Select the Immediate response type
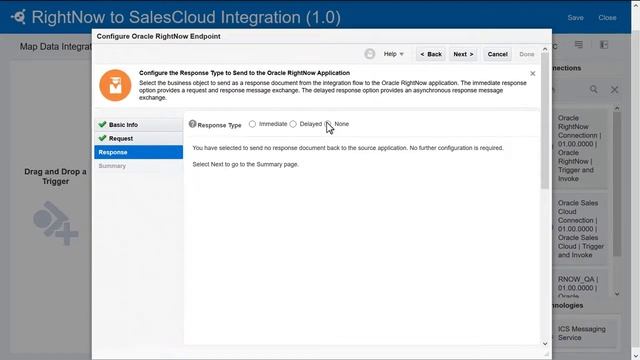Screen dimensions: 640x360 tap(252, 124)
